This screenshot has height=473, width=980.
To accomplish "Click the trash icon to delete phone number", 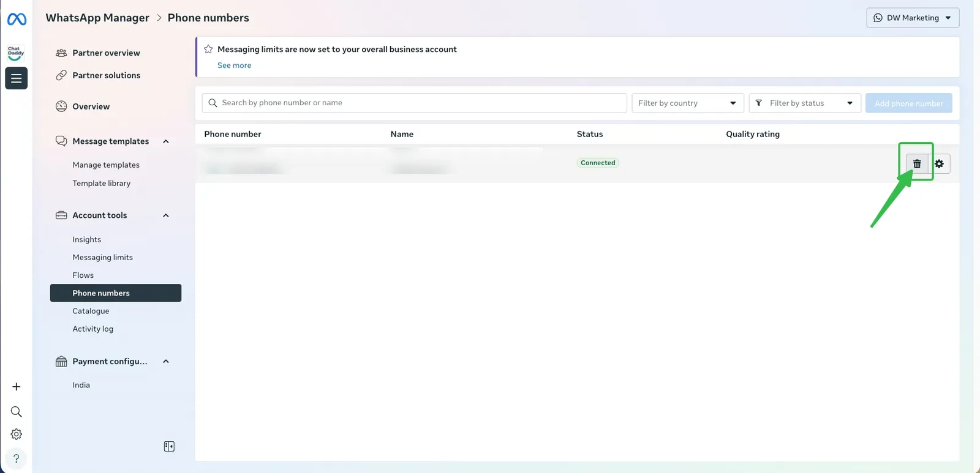I will [917, 163].
